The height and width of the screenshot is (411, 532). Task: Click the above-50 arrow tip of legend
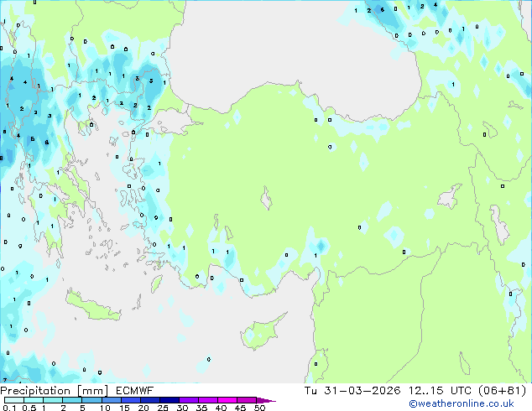click(x=266, y=400)
